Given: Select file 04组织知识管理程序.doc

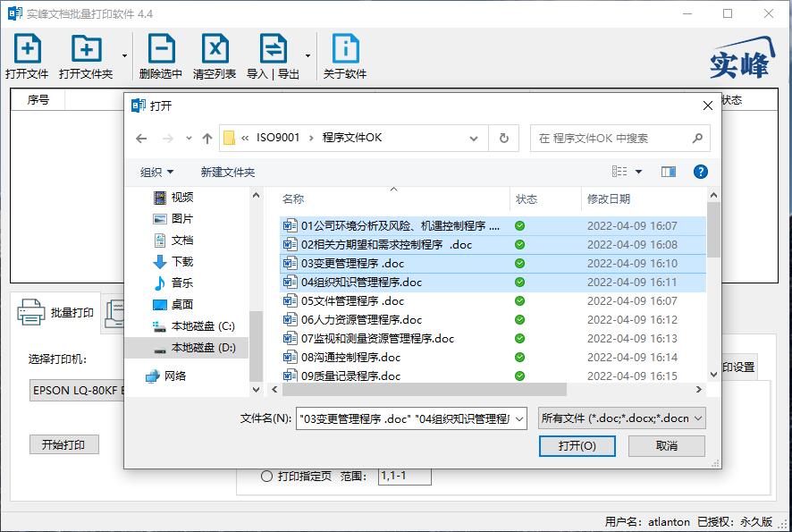Looking at the screenshot, I should [493, 282].
